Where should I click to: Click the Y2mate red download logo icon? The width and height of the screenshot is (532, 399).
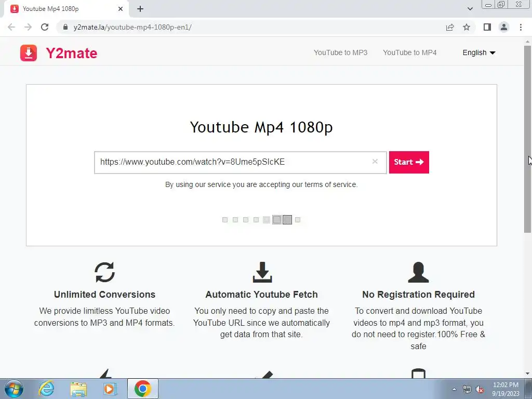[29, 53]
